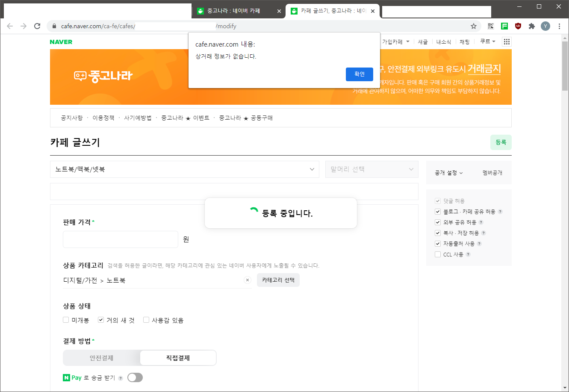Click the 중고나라 banner logo
569x392 pixels.
point(103,76)
